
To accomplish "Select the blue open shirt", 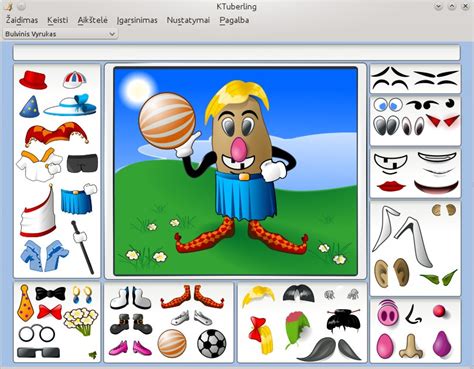I will click(44, 256).
